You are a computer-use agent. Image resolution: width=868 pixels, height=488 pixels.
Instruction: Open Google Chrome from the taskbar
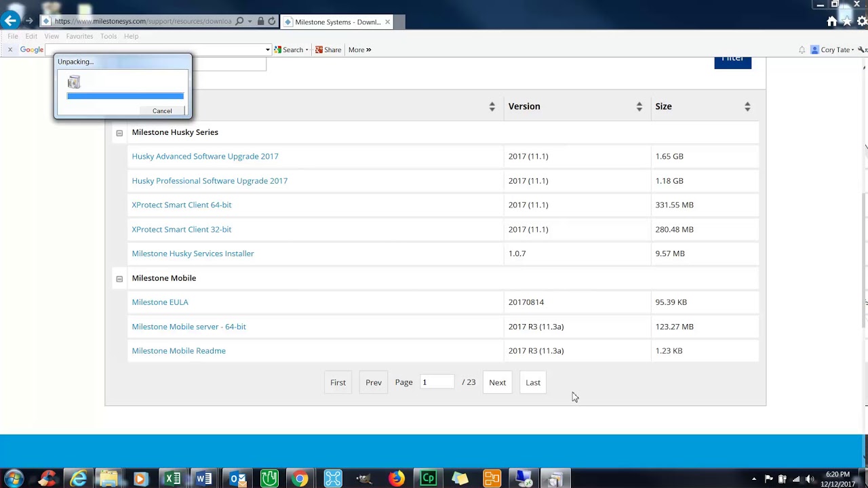pos(300,479)
